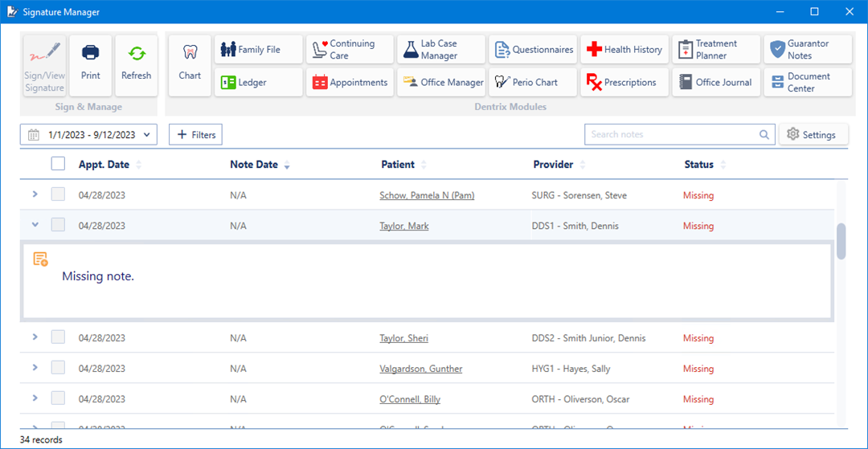868x449 pixels.
Task: Refresh the signature list
Action: (136, 65)
